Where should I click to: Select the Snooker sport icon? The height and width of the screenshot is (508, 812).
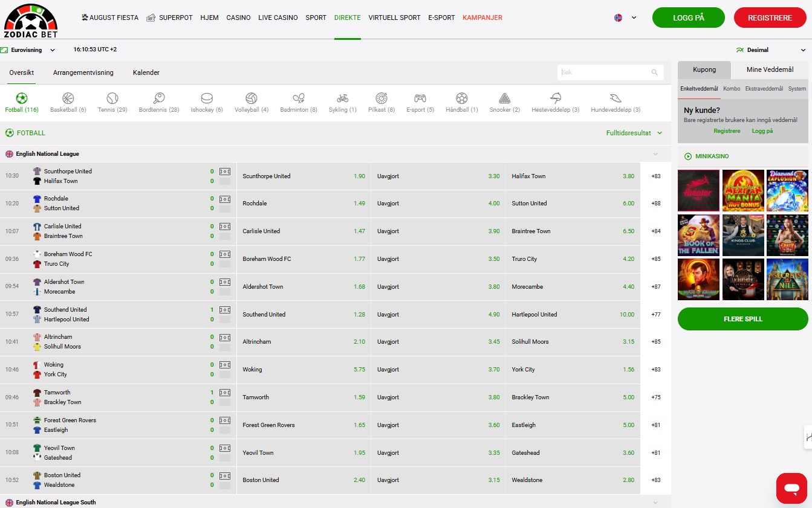(504, 98)
